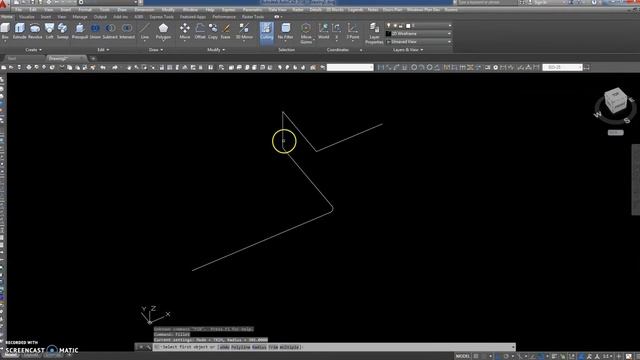
Task: Click the Circle tool in secondary toolbar
Action: click(414, 67)
